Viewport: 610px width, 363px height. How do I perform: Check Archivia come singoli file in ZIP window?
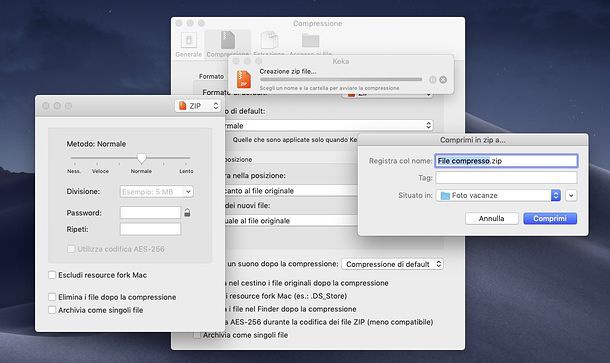pyautogui.click(x=52, y=310)
